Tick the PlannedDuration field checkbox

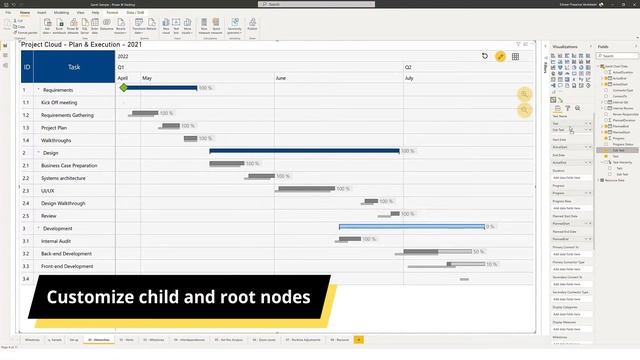[x=606, y=120]
